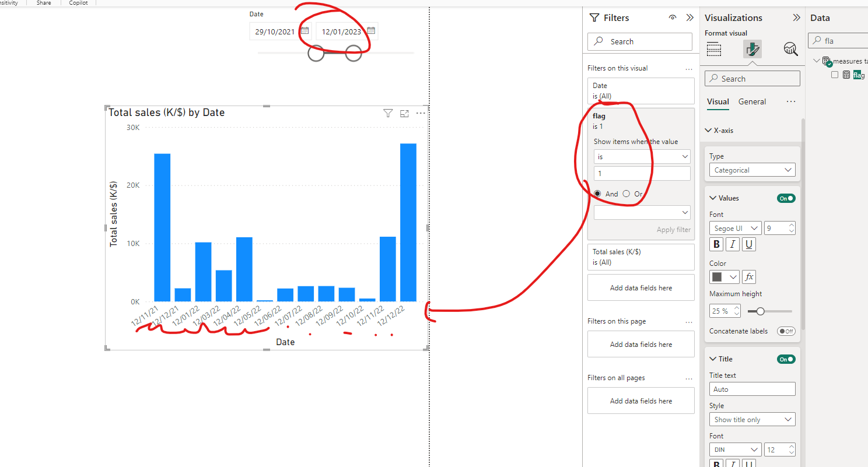The height and width of the screenshot is (467, 868).
Task: Open the second filter condition dropdown
Action: pyautogui.click(x=642, y=213)
